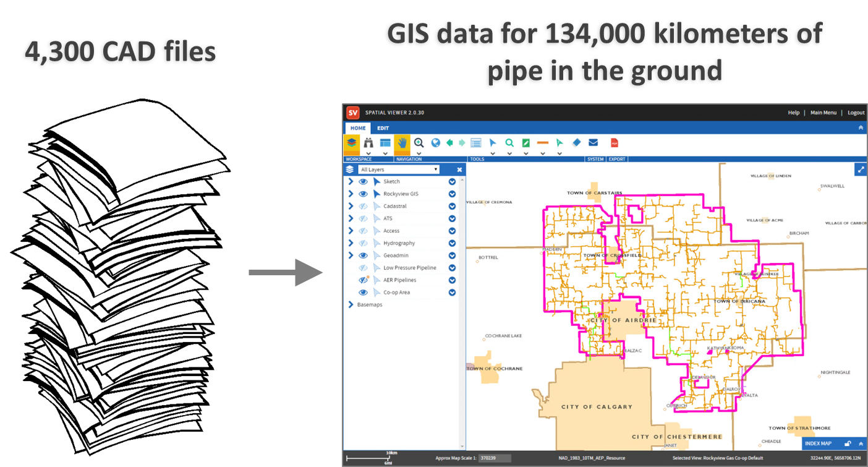Screen dimensions: 868x467
Task: Click the globe full extent icon
Action: click(436, 143)
